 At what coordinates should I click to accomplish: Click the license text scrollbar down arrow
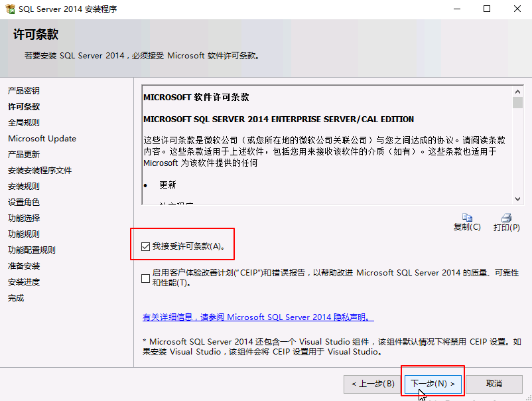(x=517, y=199)
